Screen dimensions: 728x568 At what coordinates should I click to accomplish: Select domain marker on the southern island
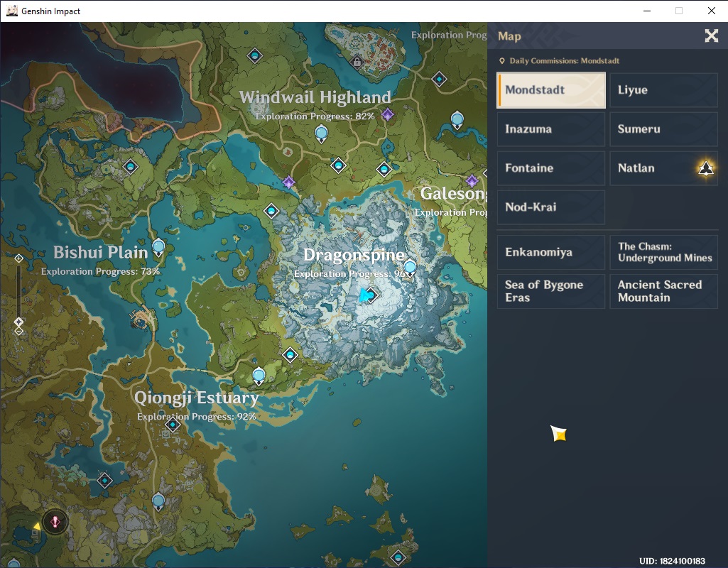click(398, 557)
